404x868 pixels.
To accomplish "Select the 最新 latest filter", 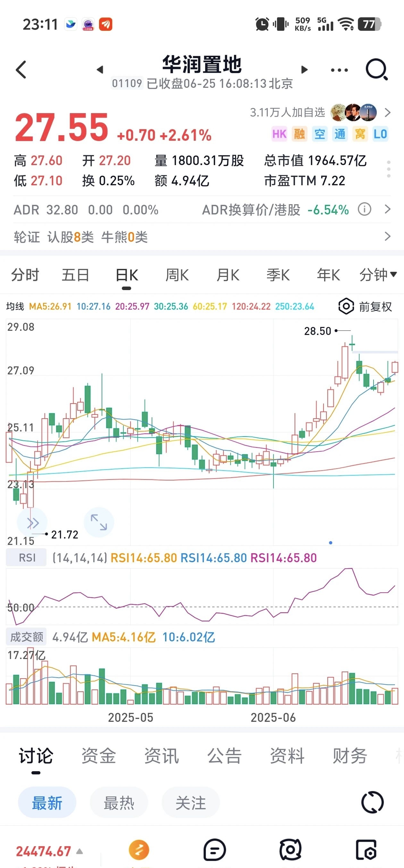I will click(x=47, y=803).
